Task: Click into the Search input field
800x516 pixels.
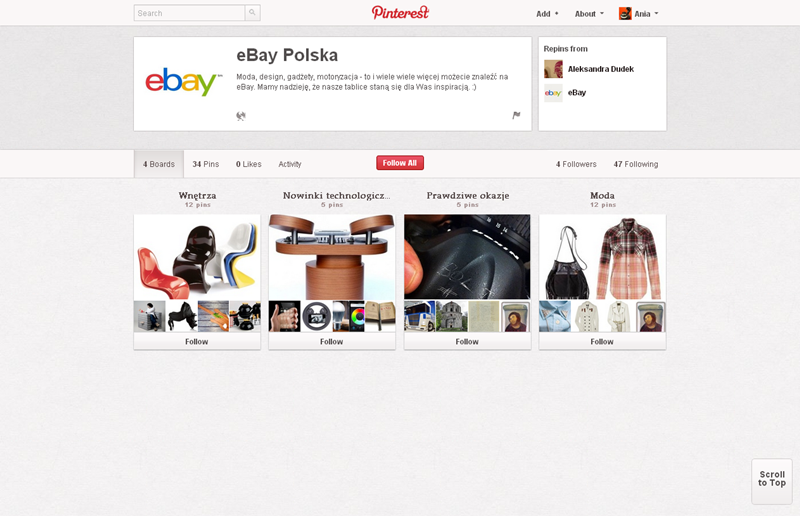Action: 189,13
